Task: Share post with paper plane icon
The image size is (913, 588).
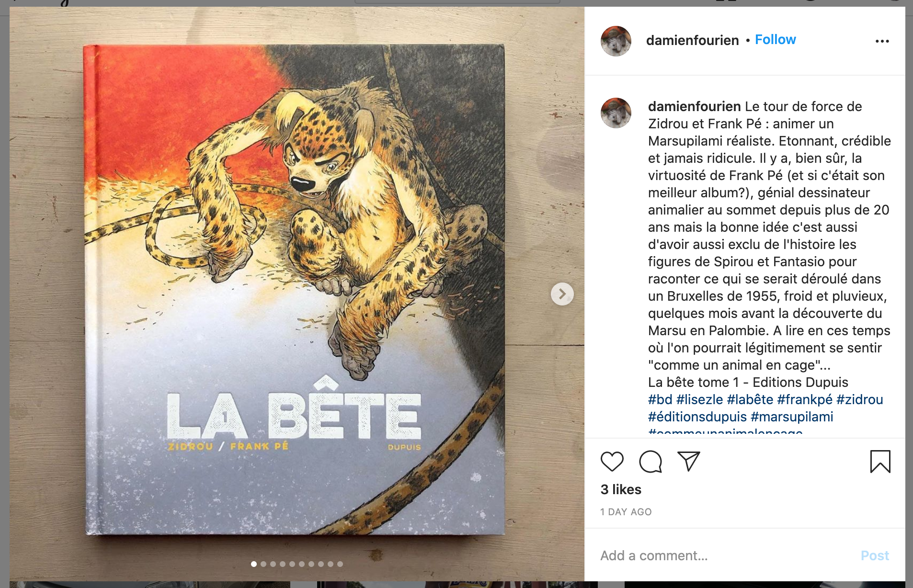Action: (x=688, y=461)
